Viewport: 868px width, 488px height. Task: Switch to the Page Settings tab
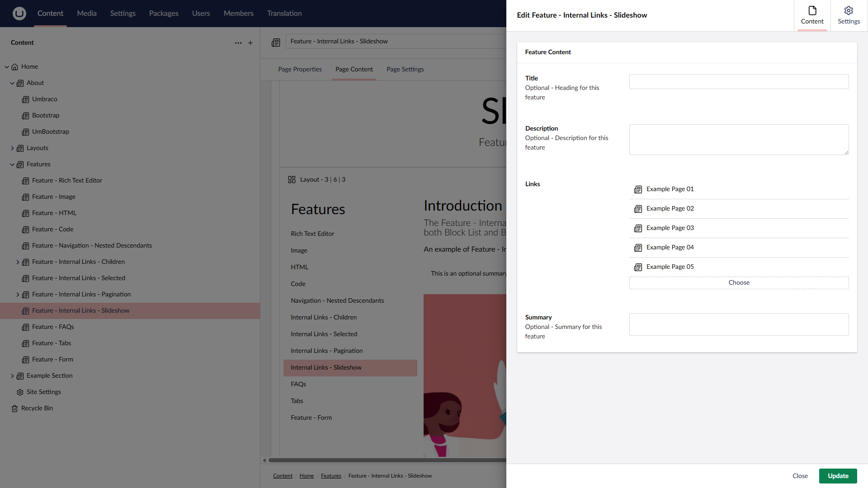pyautogui.click(x=405, y=70)
